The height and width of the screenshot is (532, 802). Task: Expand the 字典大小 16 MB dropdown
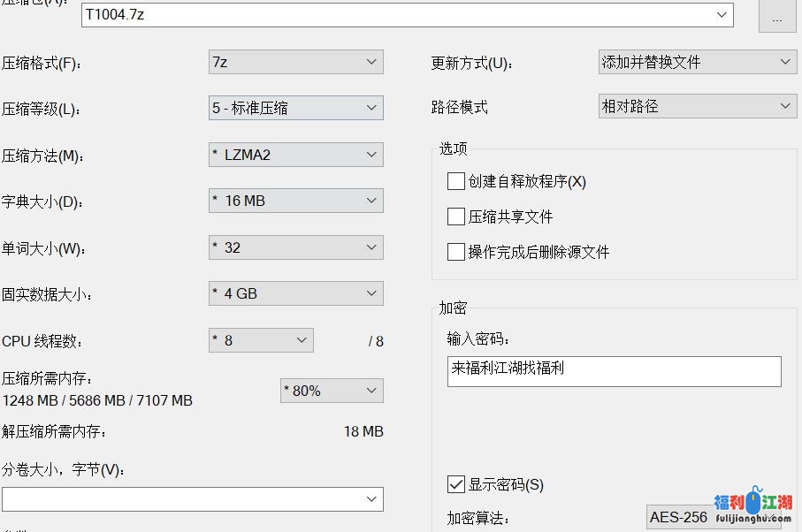295,201
